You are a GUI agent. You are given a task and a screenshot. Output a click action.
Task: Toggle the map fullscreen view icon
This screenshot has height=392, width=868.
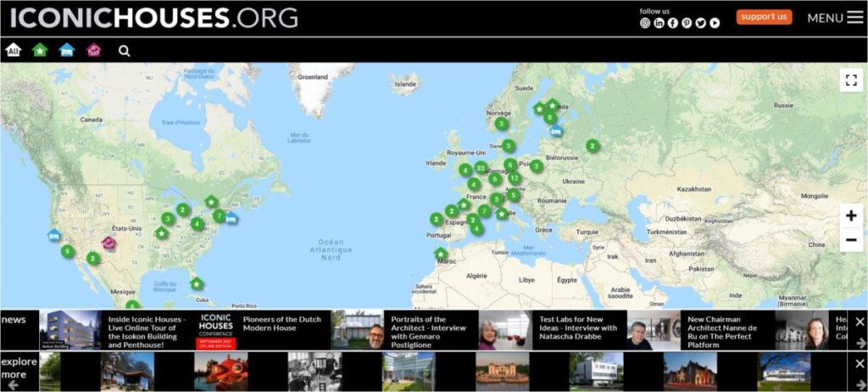pyautogui.click(x=851, y=80)
